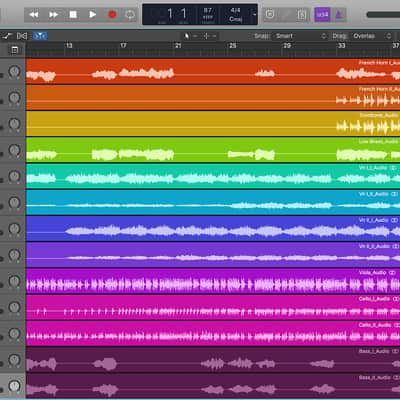Click the Global Tracks button beside the ruler

click(x=14, y=50)
